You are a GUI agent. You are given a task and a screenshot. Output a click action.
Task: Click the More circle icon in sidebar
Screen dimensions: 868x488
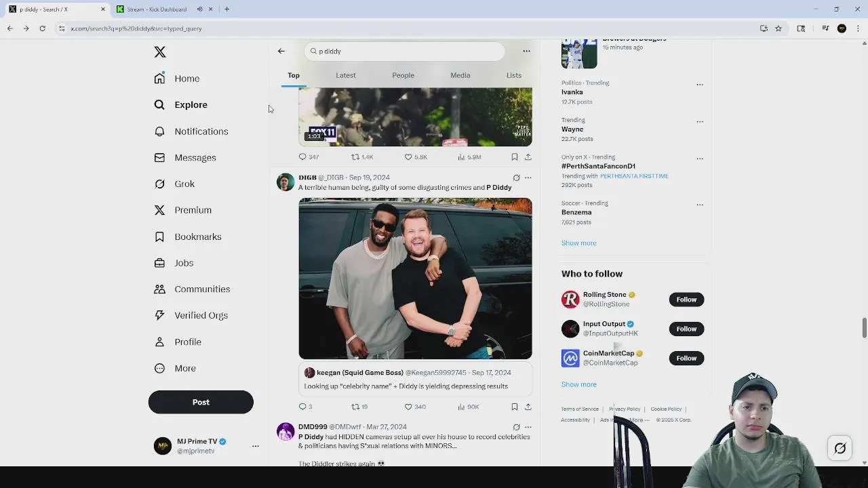tap(159, 368)
